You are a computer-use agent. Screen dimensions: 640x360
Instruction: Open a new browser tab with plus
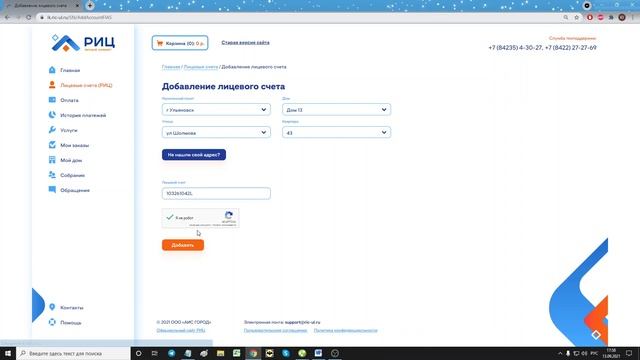pos(90,6)
